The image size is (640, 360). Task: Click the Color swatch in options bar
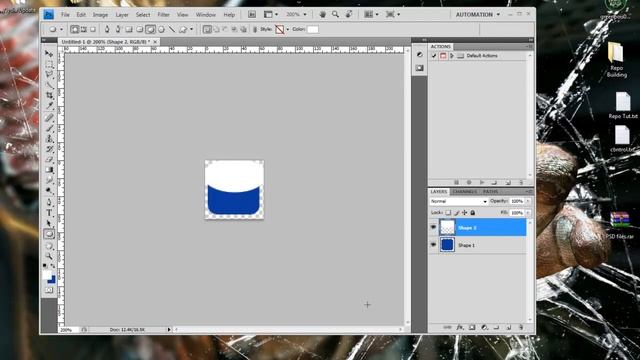tap(313, 29)
